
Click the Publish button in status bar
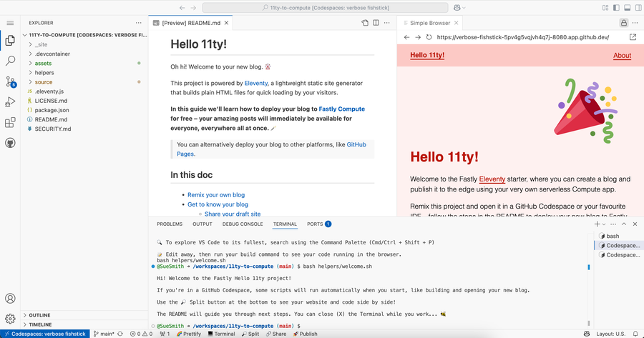point(305,334)
